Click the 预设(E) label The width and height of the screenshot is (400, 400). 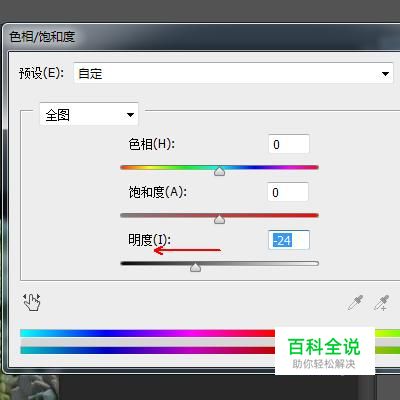click(41, 73)
